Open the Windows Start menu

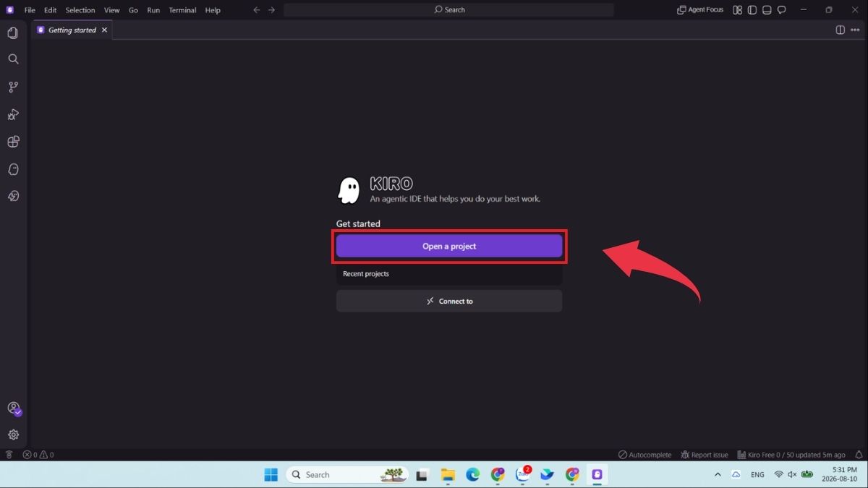(x=271, y=474)
